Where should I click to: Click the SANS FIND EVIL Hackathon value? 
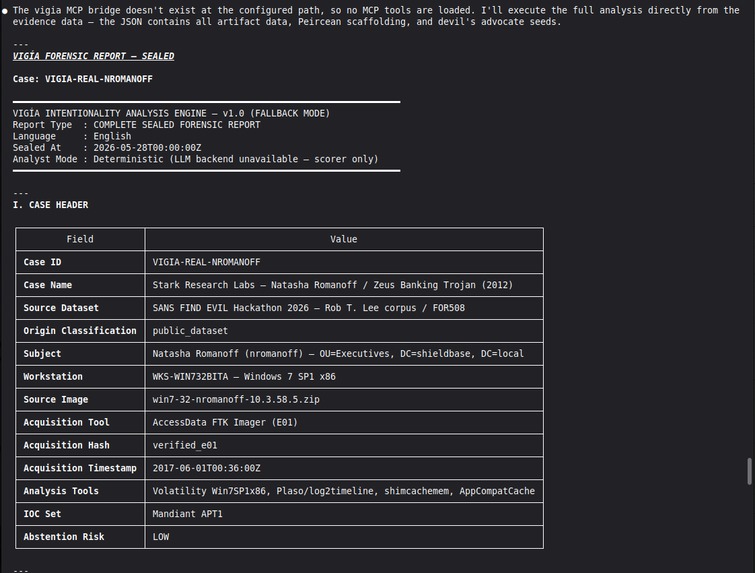point(309,308)
